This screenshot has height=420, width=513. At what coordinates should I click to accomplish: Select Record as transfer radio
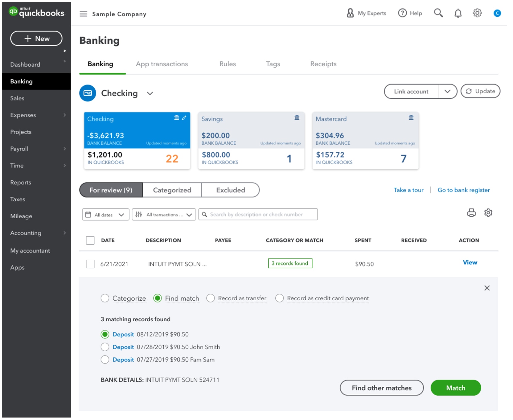click(211, 298)
